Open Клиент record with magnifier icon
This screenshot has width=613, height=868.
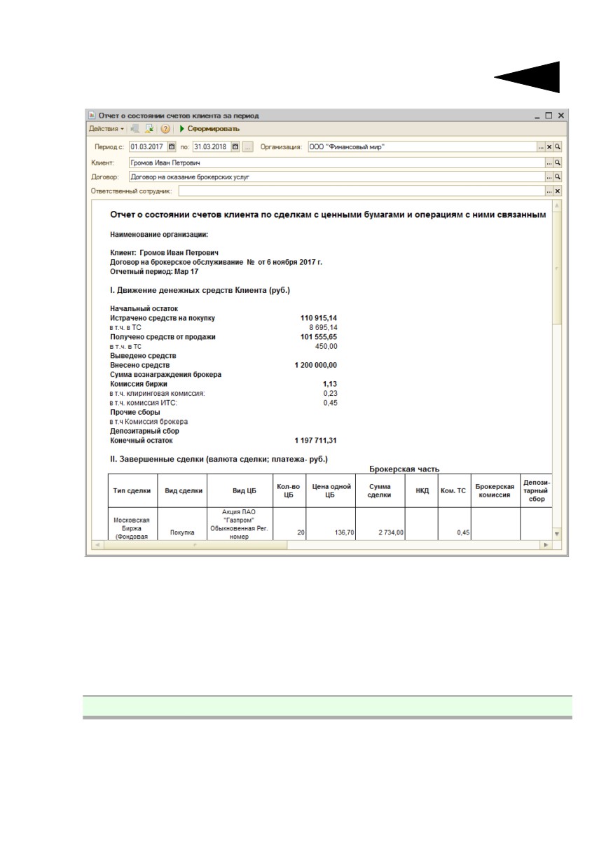point(558,162)
